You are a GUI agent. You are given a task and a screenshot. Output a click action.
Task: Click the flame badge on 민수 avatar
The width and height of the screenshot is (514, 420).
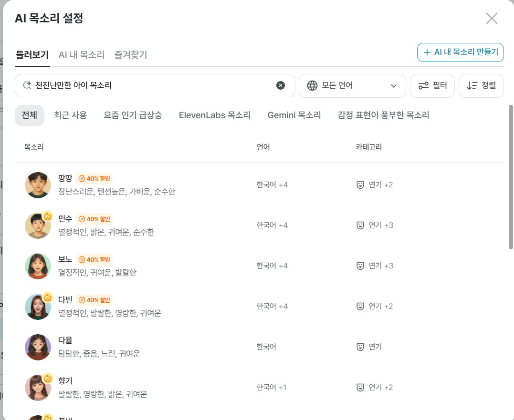pyautogui.click(x=48, y=216)
